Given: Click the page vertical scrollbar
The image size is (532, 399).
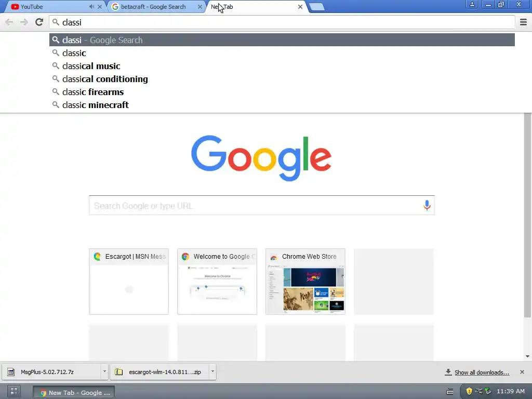Looking at the screenshot, I should (527, 216).
